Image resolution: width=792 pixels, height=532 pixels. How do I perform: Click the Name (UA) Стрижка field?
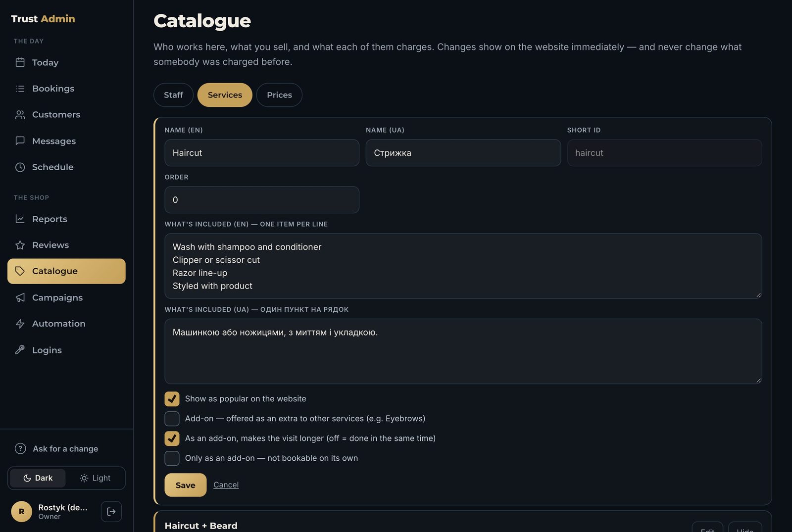point(463,153)
